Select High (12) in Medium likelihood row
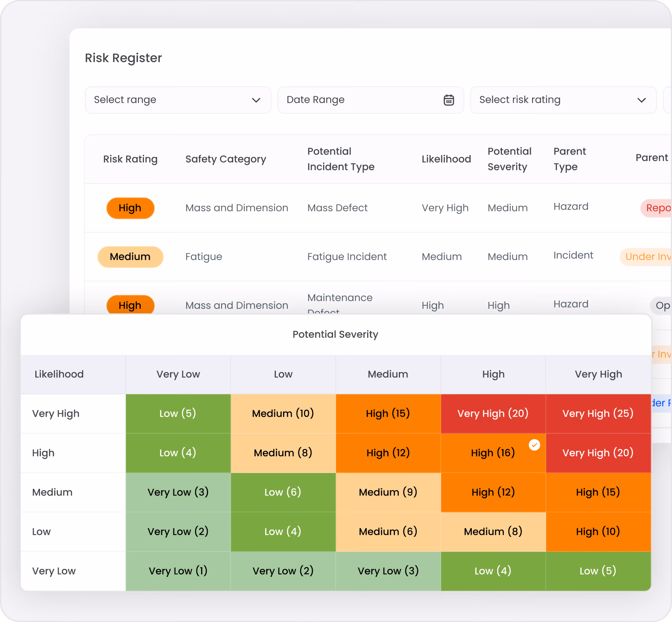The width and height of the screenshot is (672, 622). click(x=493, y=492)
